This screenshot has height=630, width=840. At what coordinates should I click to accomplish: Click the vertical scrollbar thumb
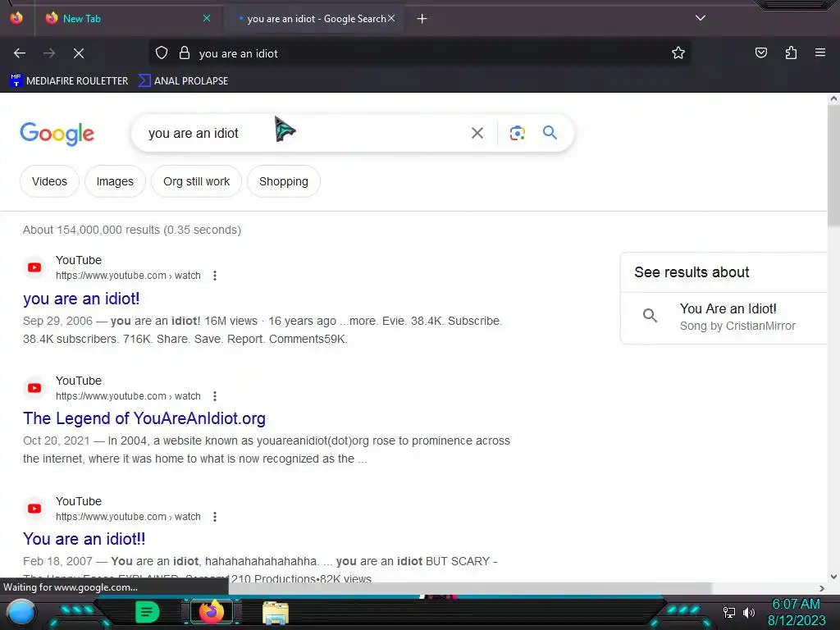(833, 165)
